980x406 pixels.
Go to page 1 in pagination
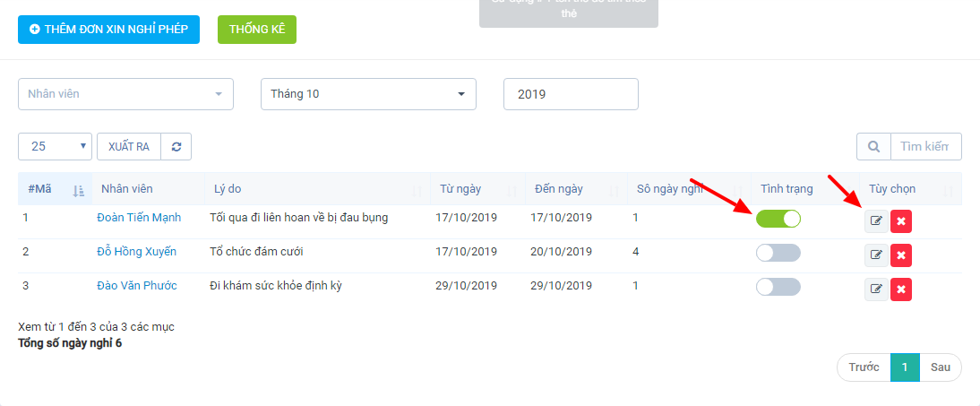905,367
